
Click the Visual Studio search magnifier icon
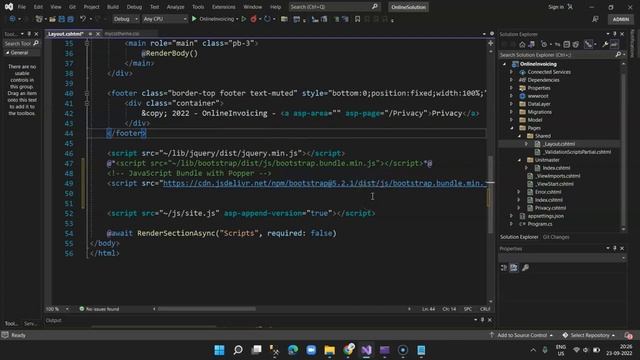tap(374, 7)
